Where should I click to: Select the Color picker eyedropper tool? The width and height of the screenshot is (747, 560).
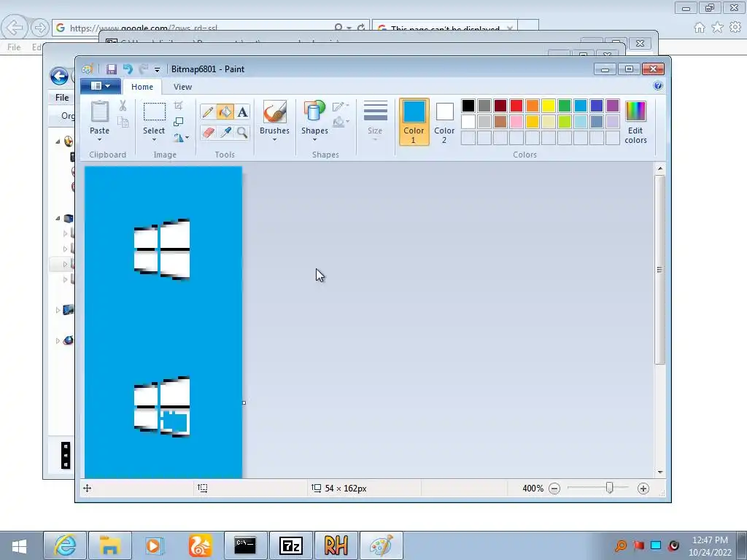225,132
